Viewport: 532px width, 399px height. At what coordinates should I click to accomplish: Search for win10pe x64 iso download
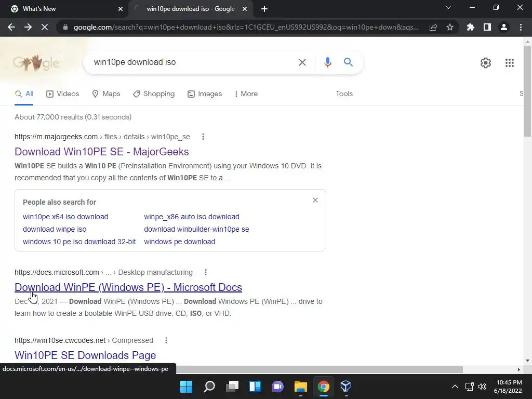[65, 217]
